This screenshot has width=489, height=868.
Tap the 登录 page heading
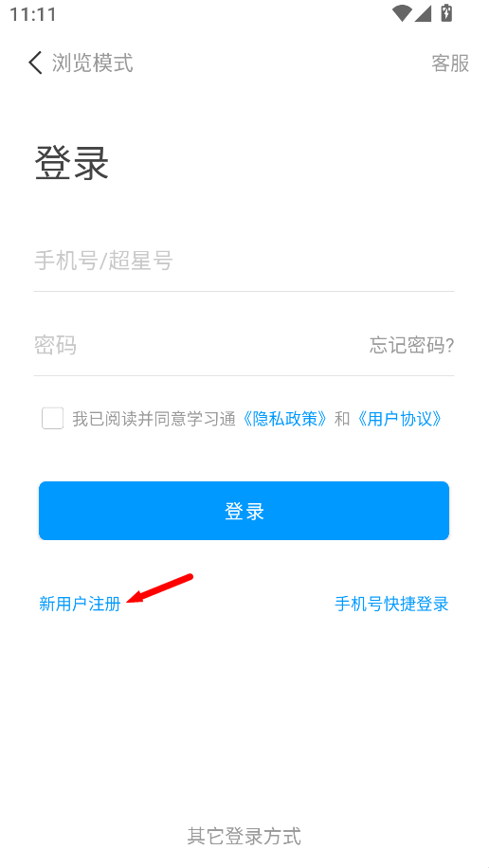(72, 163)
